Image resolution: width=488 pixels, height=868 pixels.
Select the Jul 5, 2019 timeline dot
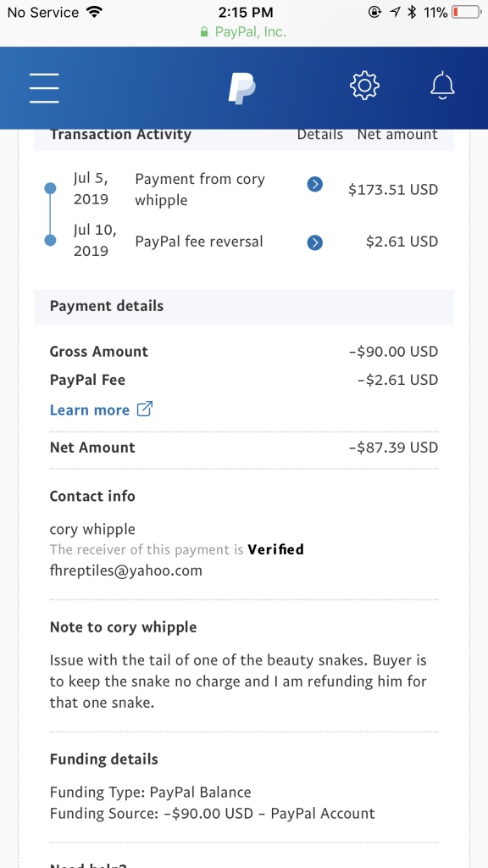coord(50,188)
